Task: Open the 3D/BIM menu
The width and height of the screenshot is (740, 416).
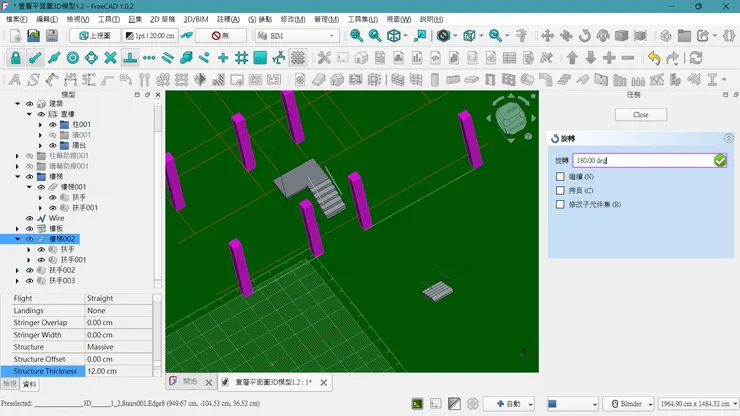Action: click(x=195, y=19)
